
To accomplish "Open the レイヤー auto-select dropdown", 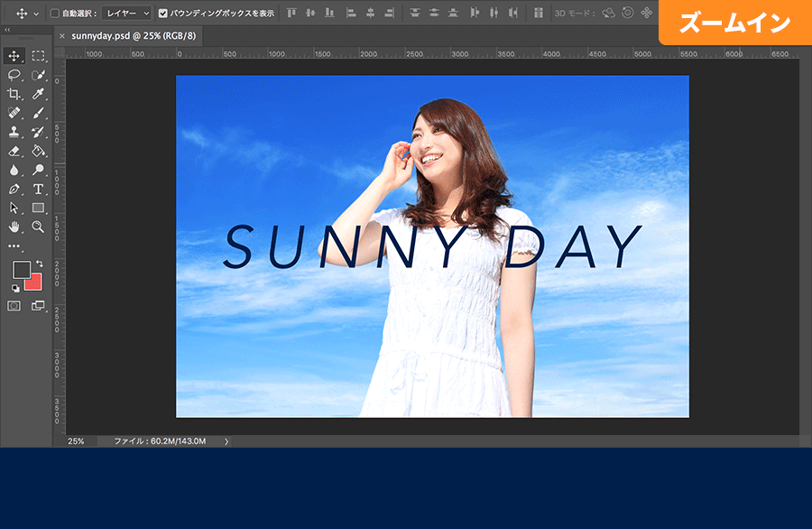I will 125,14.
